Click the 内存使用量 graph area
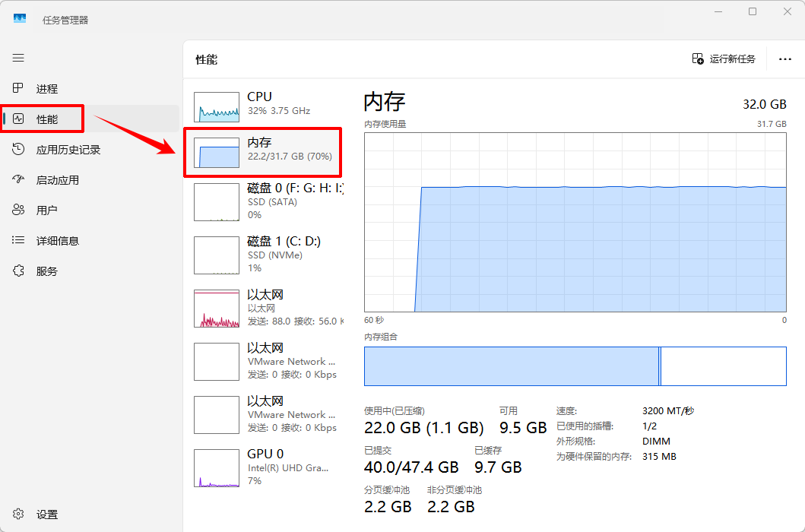805x532 pixels. [x=575, y=223]
